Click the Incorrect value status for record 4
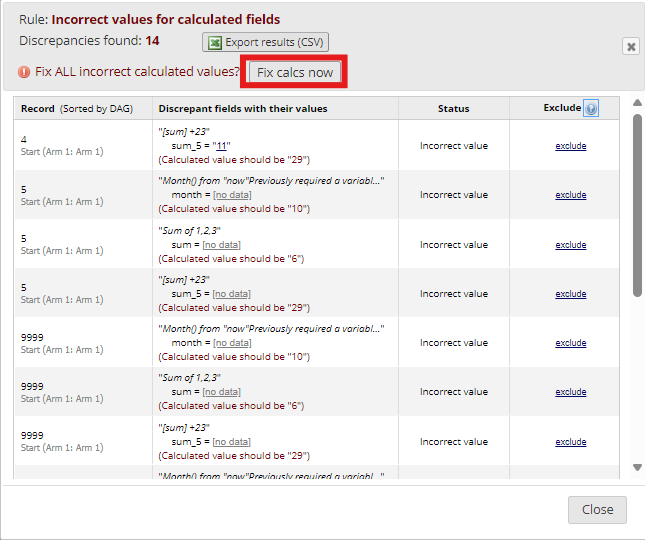This screenshot has height=540, width=645. [x=454, y=146]
